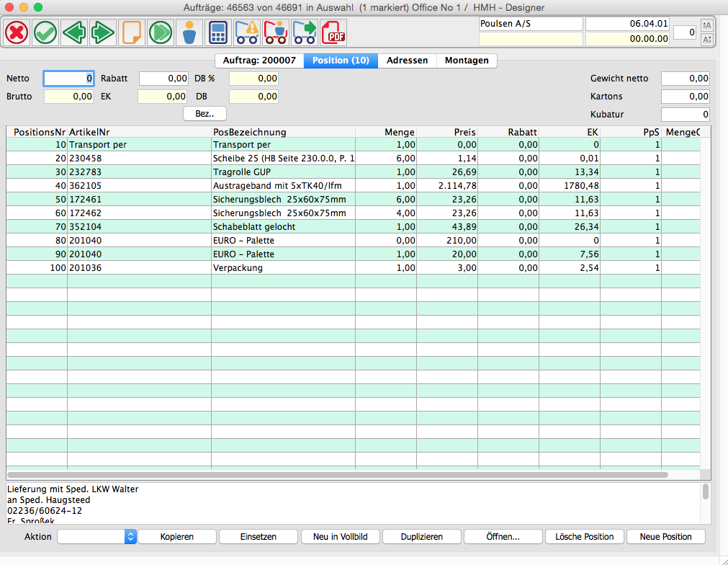Select the Position (10) tab
The width and height of the screenshot is (728, 565).
(341, 61)
